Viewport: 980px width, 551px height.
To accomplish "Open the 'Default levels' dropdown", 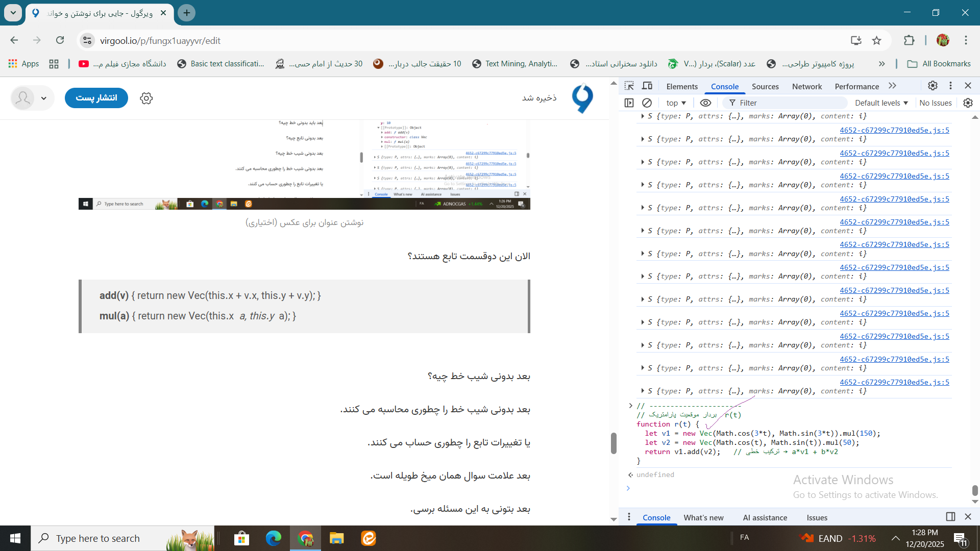I will tap(881, 103).
